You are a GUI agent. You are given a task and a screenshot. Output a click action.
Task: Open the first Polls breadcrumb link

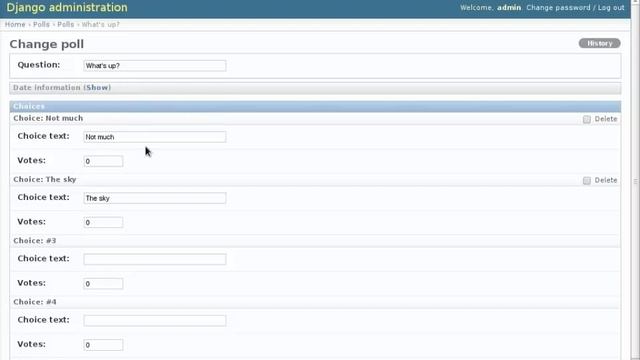41,24
